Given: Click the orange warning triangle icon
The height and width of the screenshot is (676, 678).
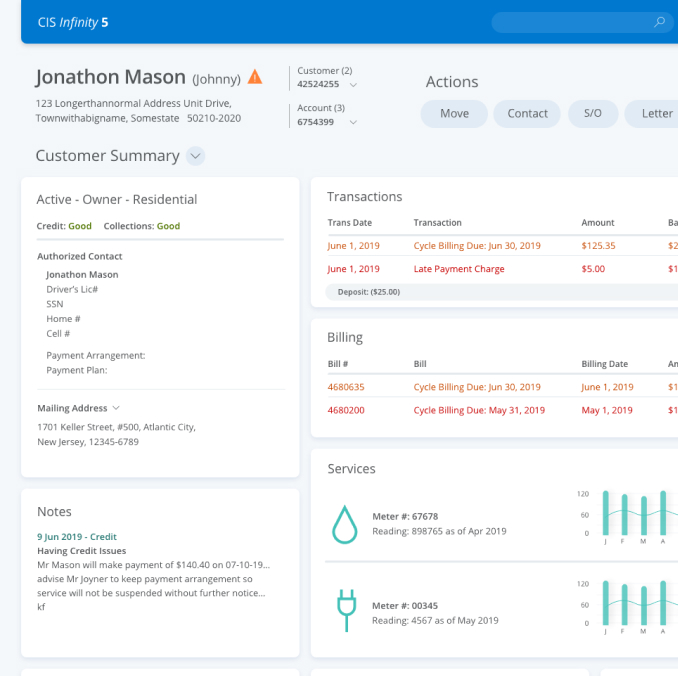Looking at the screenshot, I should 255,77.
